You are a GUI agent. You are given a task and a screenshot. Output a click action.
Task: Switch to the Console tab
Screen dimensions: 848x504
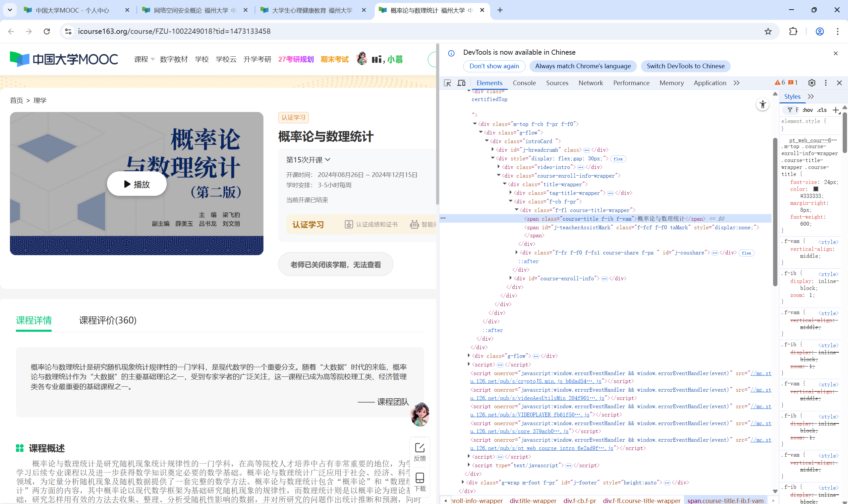(524, 83)
